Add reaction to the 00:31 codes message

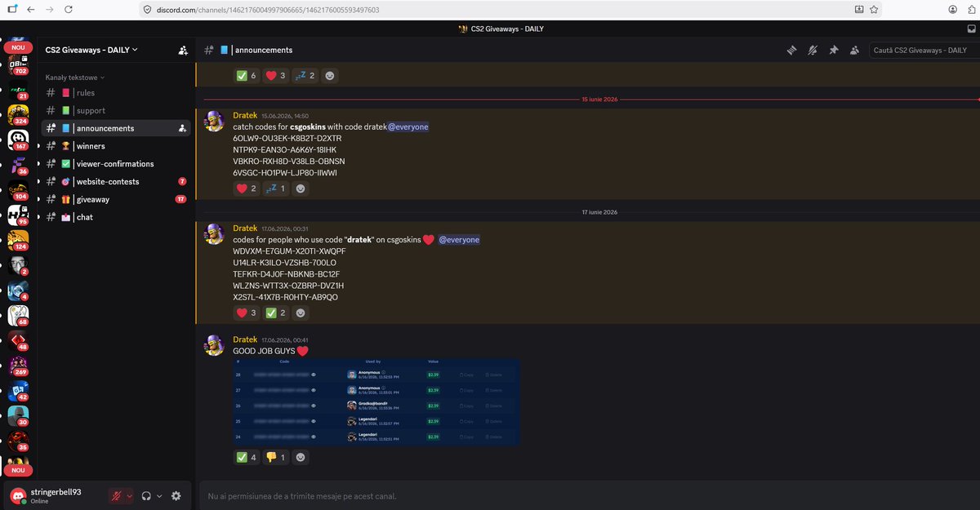click(x=301, y=313)
